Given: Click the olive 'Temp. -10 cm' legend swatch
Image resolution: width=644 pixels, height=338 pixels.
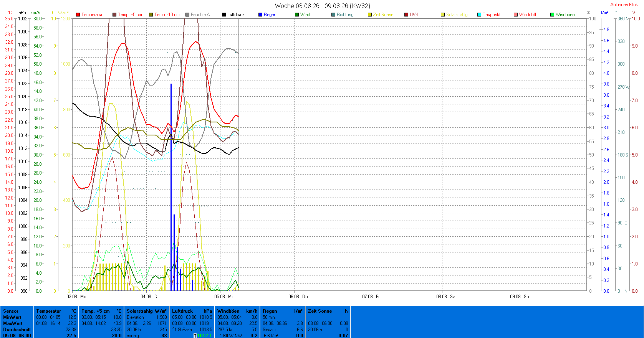Looking at the screenshot, I should coord(151,15).
